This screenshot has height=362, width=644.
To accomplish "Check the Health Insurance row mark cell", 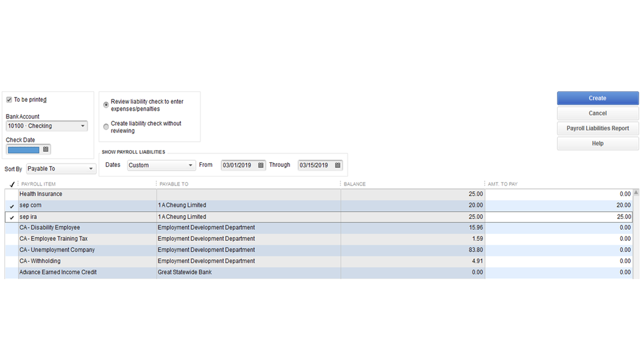I will click(x=12, y=194).
